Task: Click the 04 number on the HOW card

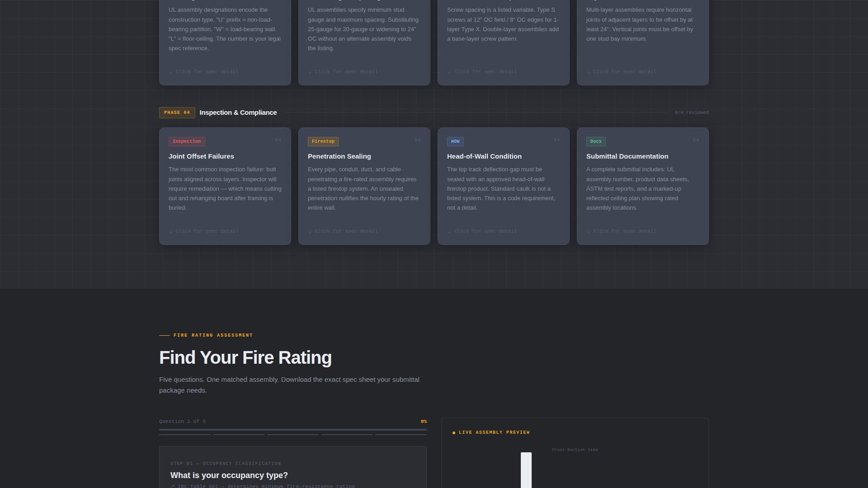Action: click(x=557, y=140)
